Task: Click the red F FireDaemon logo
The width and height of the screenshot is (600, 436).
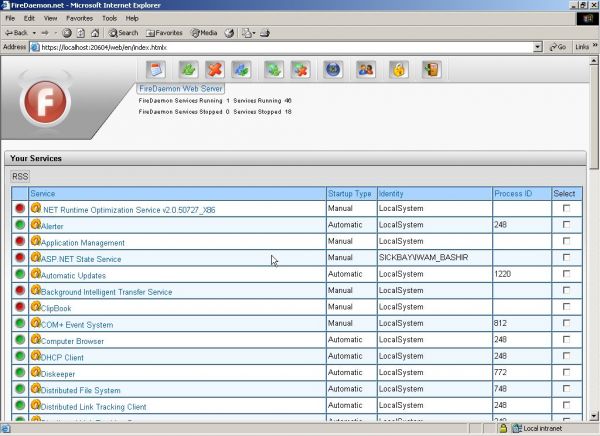Action: (45, 102)
